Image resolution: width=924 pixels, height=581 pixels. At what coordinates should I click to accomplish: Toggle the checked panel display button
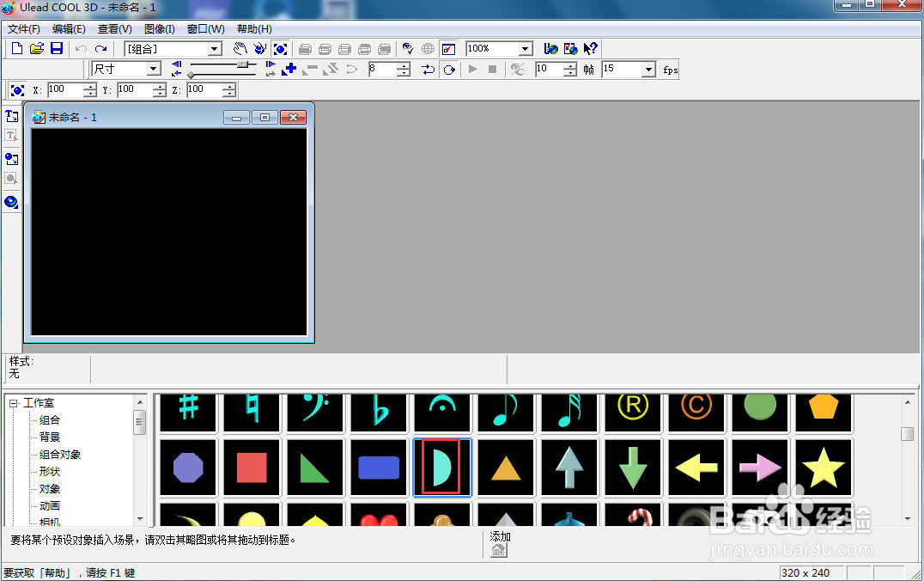coord(448,49)
